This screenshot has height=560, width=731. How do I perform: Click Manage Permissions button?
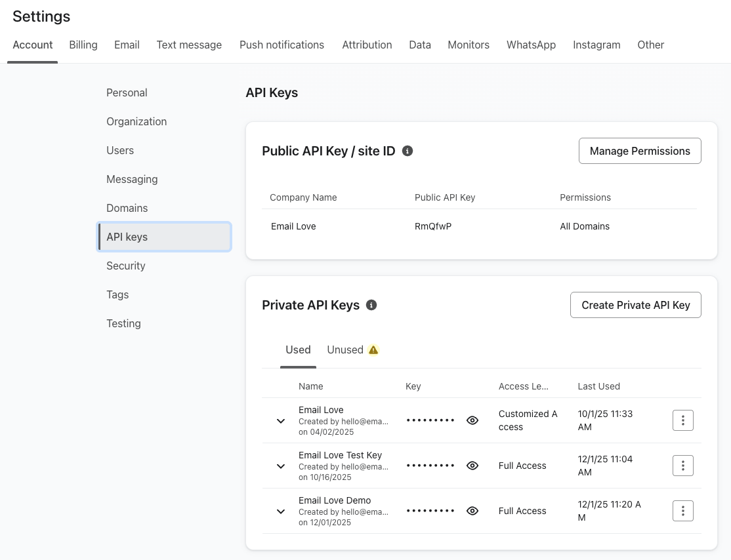tap(640, 151)
